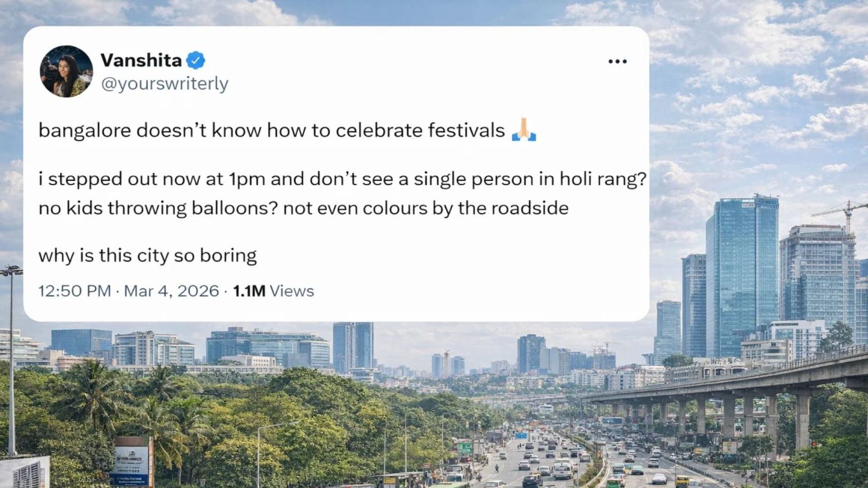Open the @yourswriterly handle link
Image resolution: width=868 pixels, height=488 pixels.
coord(164,84)
